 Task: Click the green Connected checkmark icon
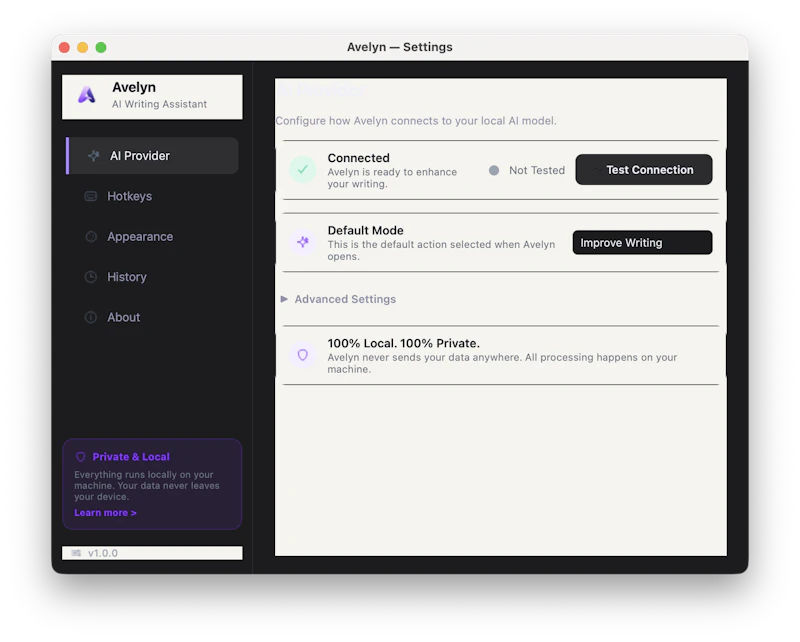pos(303,169)
